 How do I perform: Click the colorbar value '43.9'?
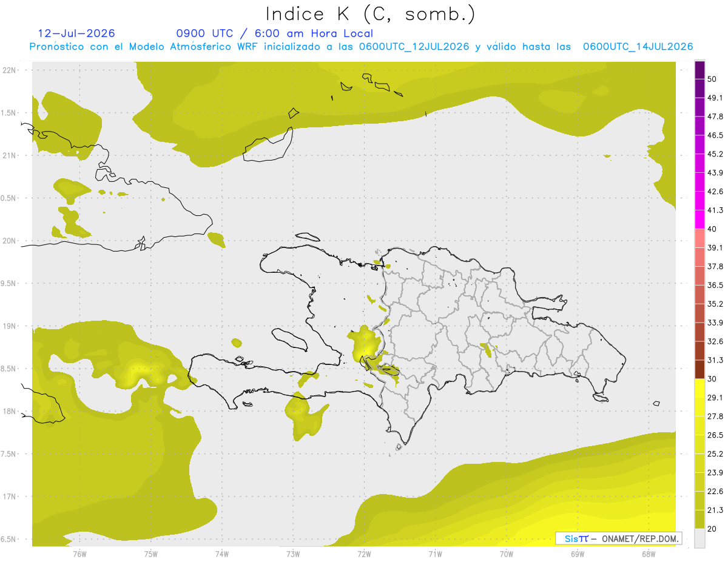[x=715, y=173]
